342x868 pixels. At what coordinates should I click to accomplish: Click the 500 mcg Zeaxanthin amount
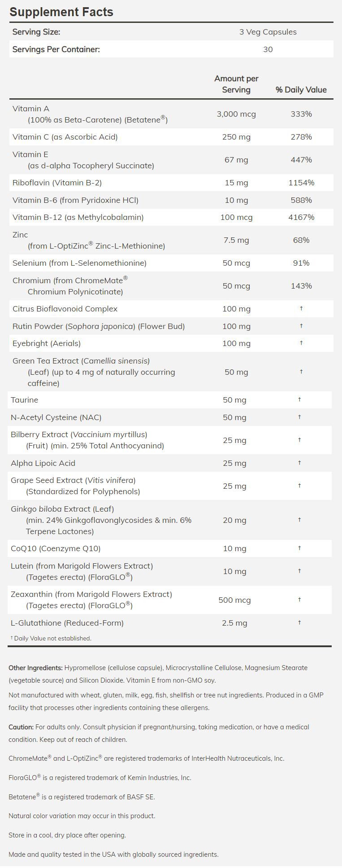(x=234, y=600)
